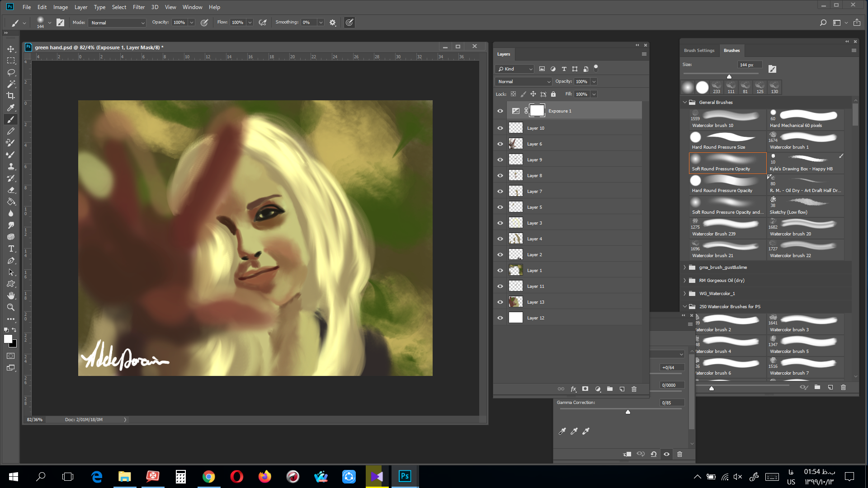
Task: Expand the RM Gorgeous Oil (dry) folder
Action: [x=685, y=281]
